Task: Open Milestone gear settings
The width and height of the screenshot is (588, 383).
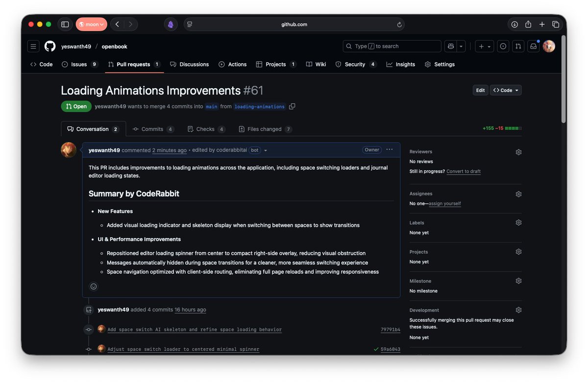Action: click(518, 281)
